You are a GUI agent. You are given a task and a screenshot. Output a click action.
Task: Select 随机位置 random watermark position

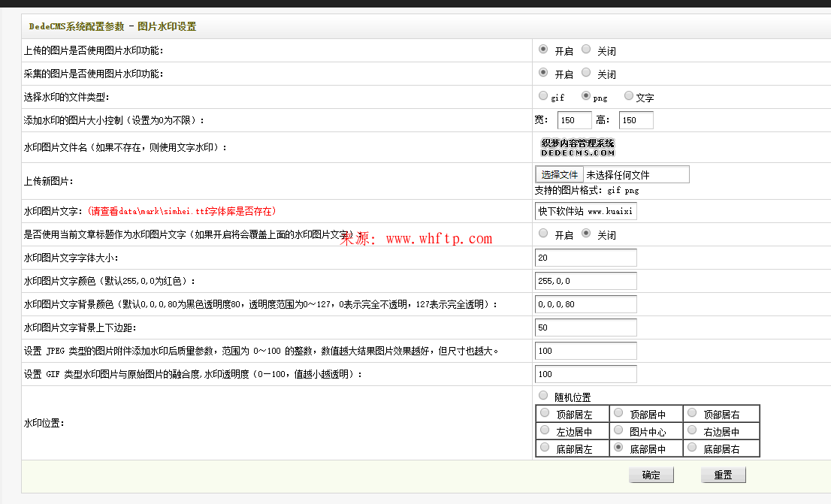coord(543,395)
